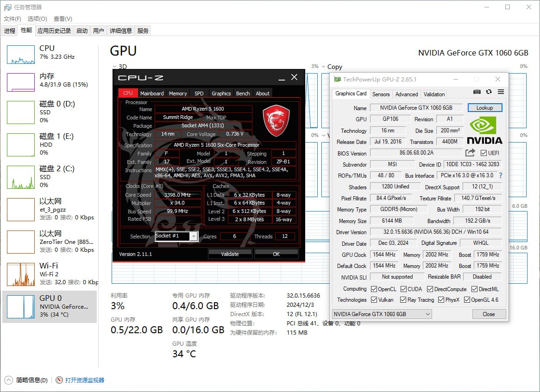Click the refresh icon in GPU-Z toolbar

pos(489,92)
